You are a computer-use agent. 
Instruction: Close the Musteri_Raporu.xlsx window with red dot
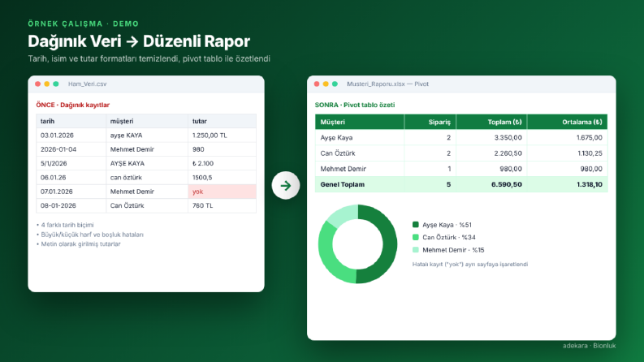[x=317, y=84]
